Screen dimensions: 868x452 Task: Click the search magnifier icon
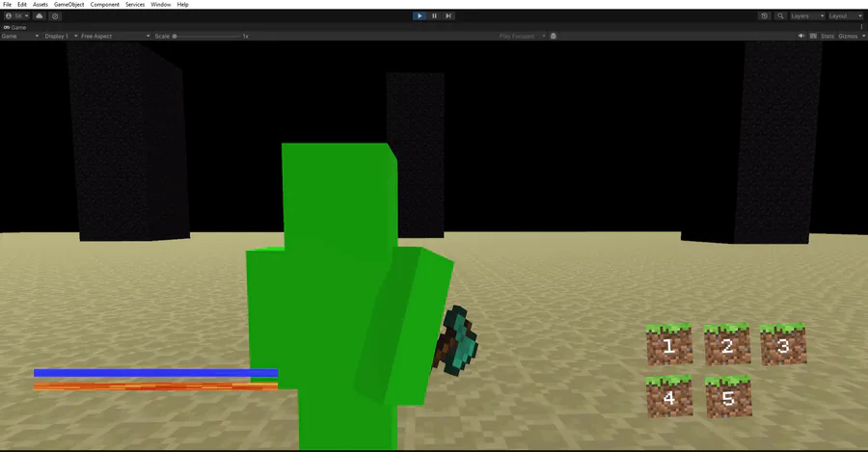780,16
